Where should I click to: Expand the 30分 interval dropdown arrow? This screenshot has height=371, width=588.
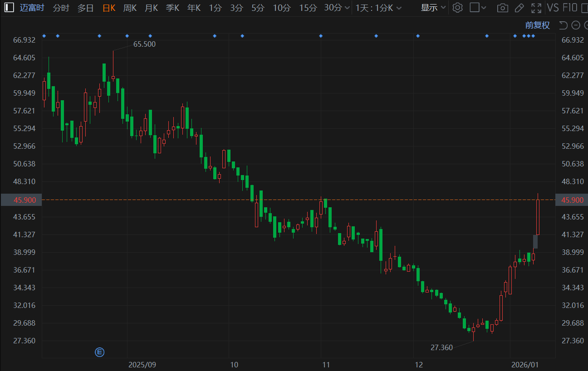(x=347, y=8)
